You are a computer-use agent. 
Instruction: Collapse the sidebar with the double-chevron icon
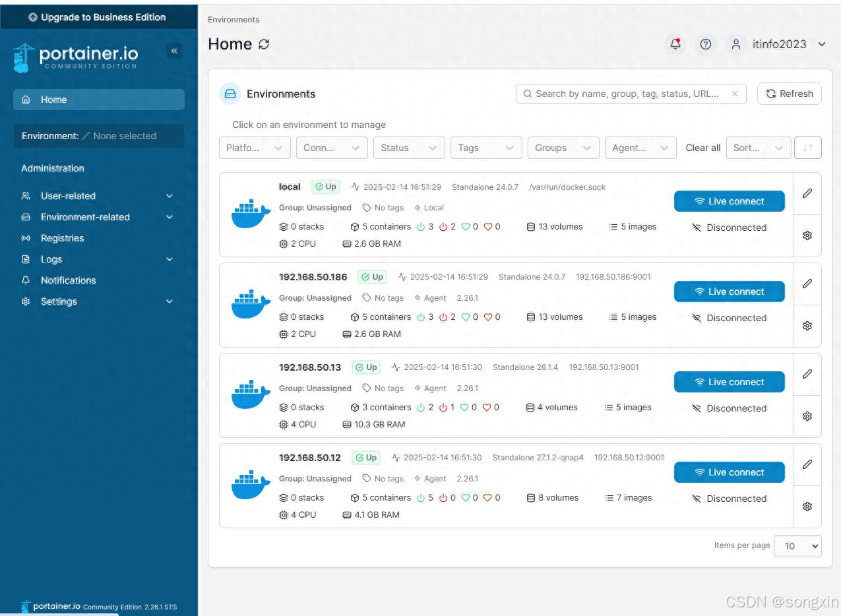click(174, 51)
